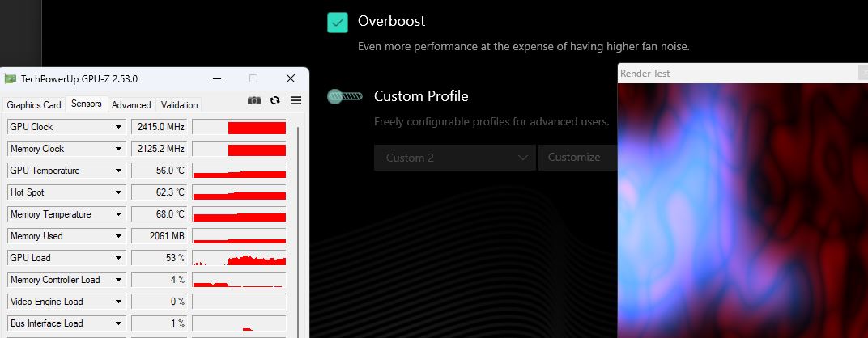Go to the Validation tab

pyautogui.click(x=179, y=105)
